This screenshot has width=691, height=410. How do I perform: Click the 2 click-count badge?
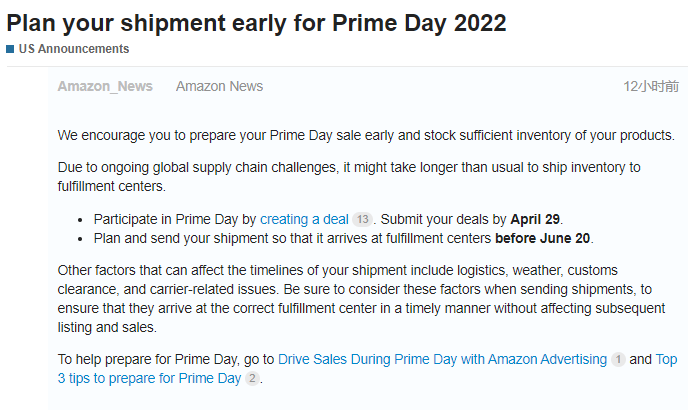pos(252,378)
